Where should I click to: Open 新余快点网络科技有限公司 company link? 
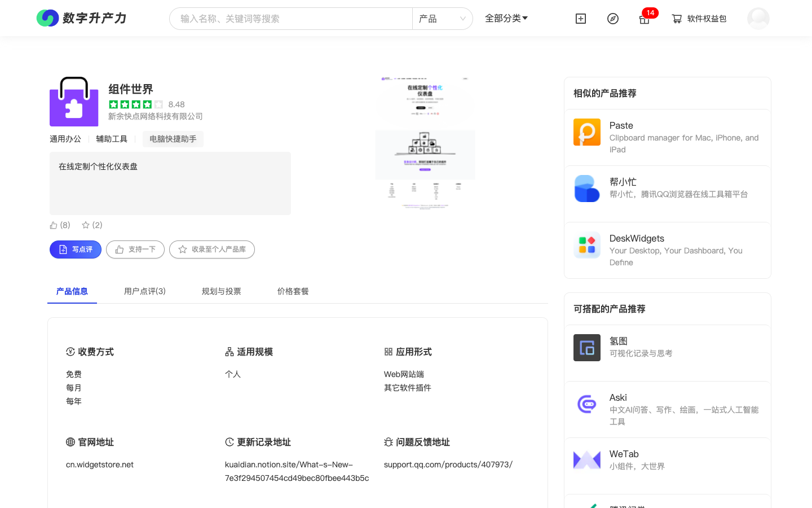point(156,116)
